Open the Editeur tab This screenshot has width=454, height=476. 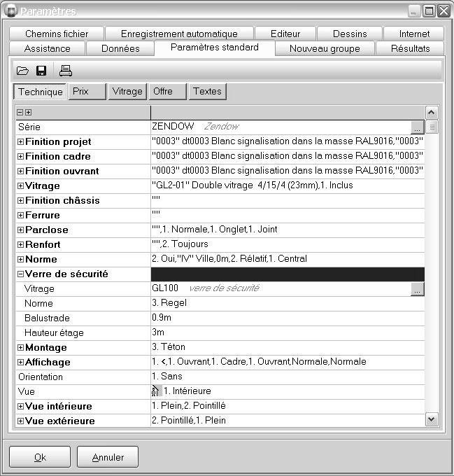285,34
